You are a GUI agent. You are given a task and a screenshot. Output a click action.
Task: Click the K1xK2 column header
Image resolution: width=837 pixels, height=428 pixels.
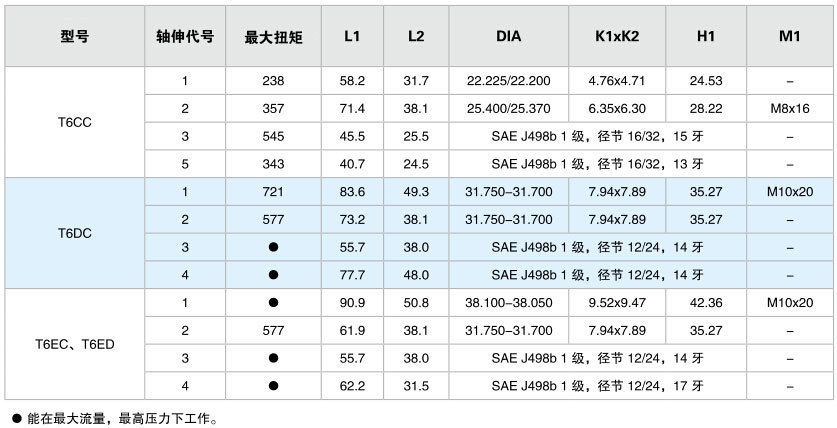point(617,36)
